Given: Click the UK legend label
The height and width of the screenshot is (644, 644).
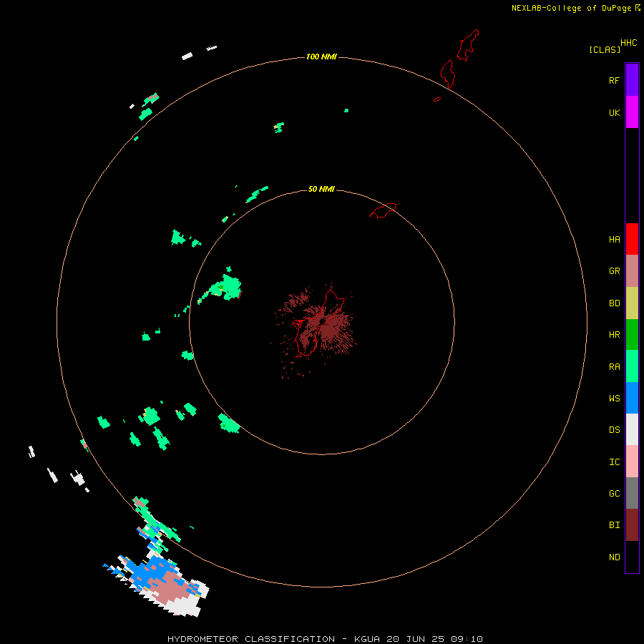Looking at the screenshot, I should tap(614, 112).
